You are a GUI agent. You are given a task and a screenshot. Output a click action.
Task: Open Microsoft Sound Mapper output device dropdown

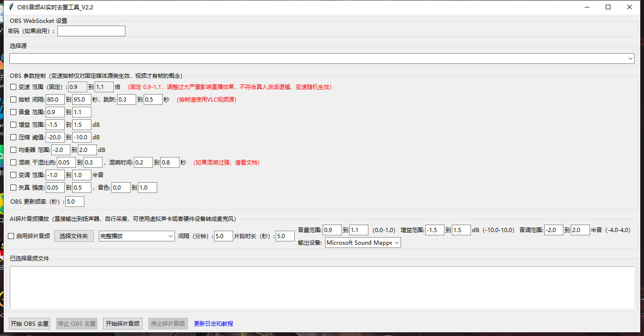[x=363, y=242]
